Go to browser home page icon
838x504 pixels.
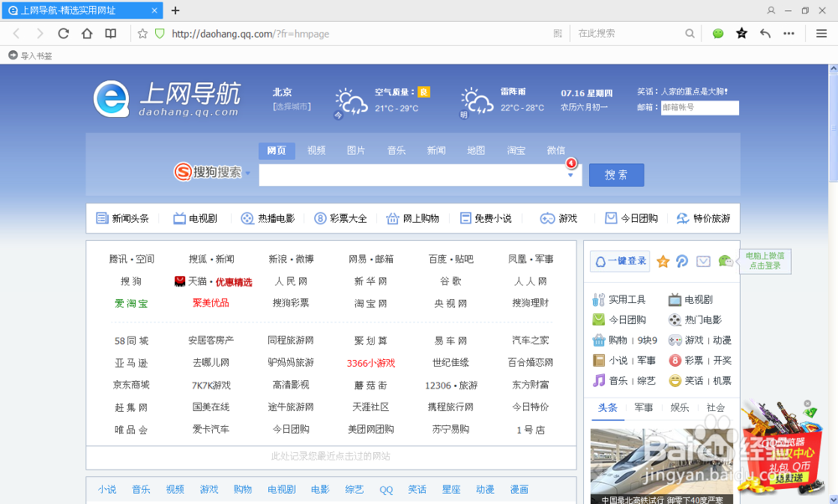[x=86, y=33]
